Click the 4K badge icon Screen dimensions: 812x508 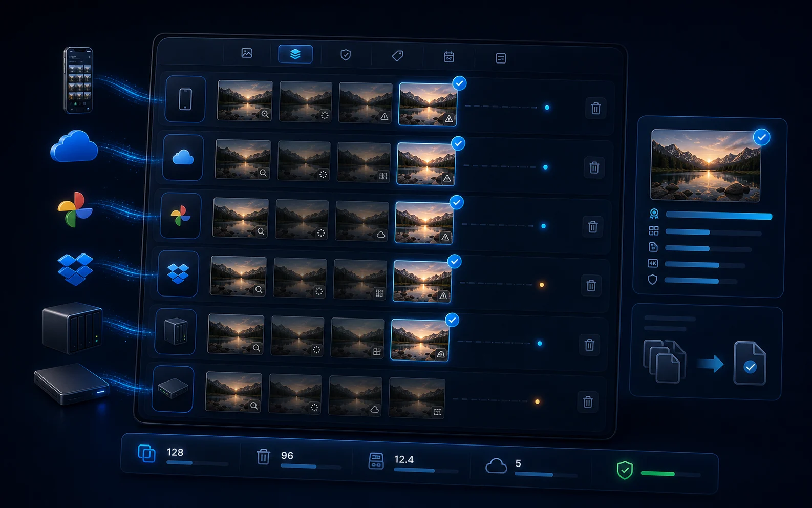(x=653, y=263)
